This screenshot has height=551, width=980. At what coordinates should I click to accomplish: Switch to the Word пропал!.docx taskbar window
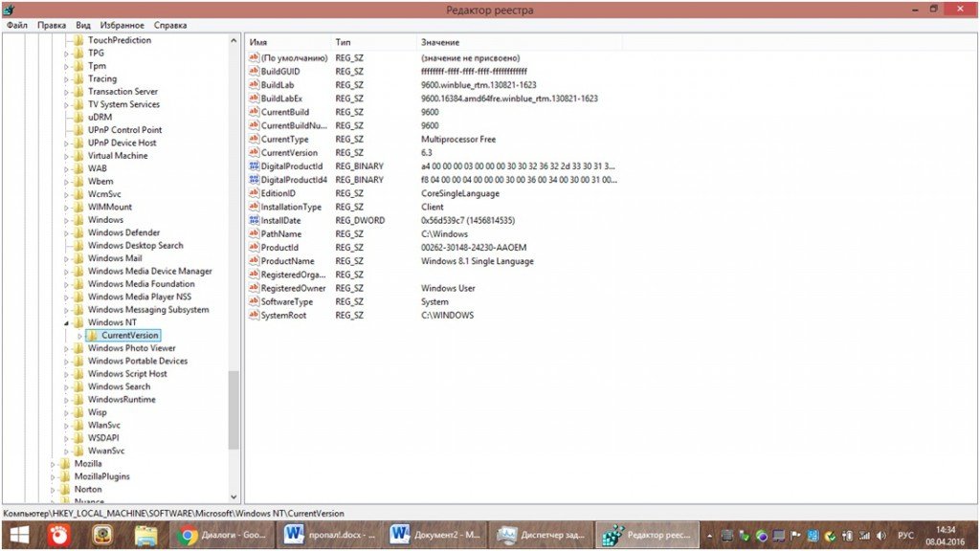click(329, 536)
